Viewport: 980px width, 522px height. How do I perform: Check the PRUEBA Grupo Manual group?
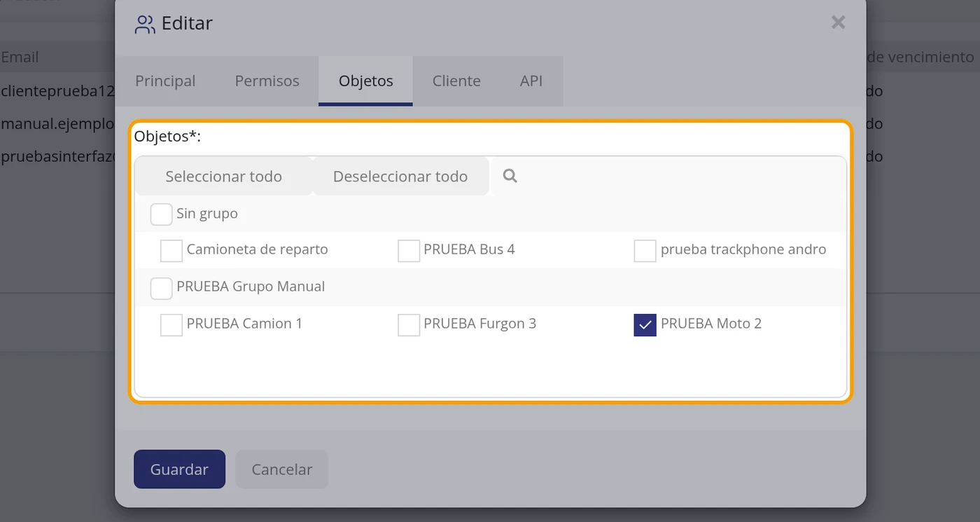(161, 287)
